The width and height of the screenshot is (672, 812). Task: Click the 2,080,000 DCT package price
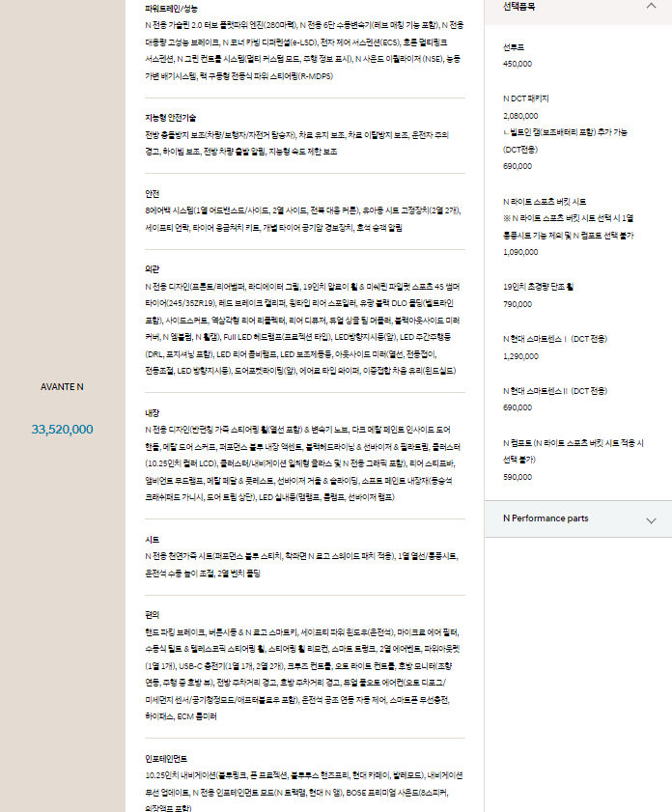click(x=520, y=116)
